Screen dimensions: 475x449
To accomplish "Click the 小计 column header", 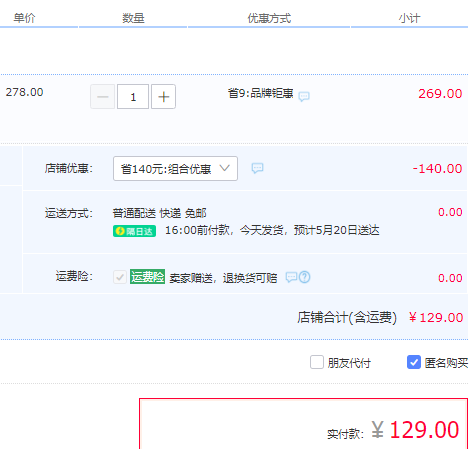I will (x=410, y=18).
